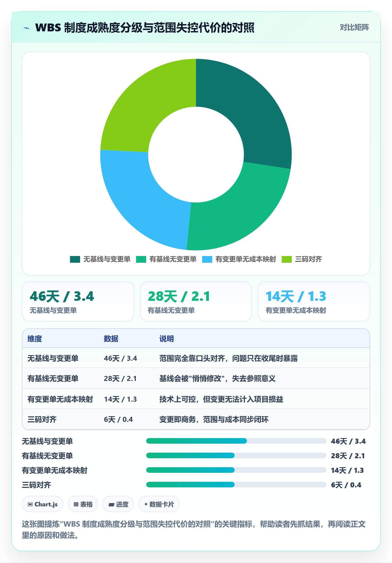Image resolution: width=392 pixels, height=563 pixels.
Task: Select the 46天 / 3.4 data card
Action: pos(78,301)
